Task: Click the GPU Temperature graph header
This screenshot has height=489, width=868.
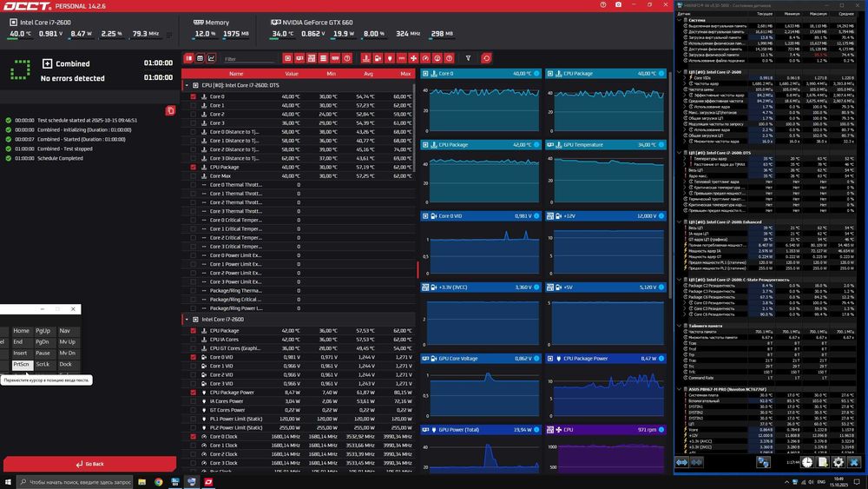Action: click(606, 144)
